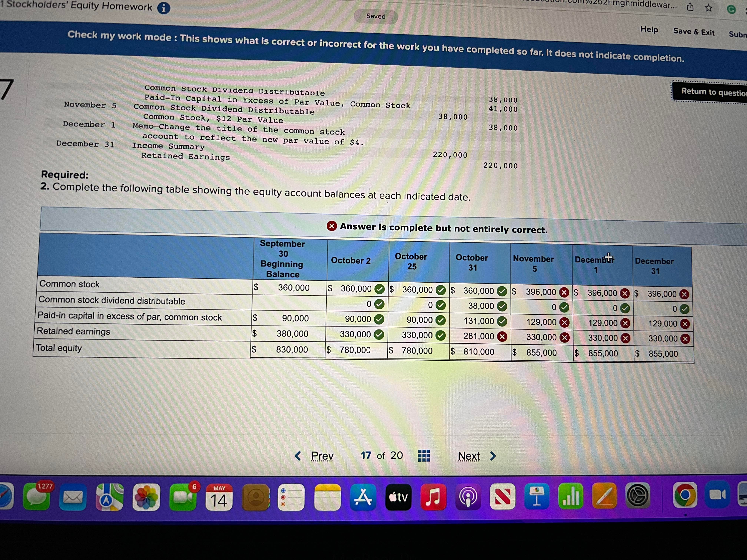The height and width of the screenshot is (560, 747).
Task: Go to previous question with Prev
Action: click(x=322, y=456)
